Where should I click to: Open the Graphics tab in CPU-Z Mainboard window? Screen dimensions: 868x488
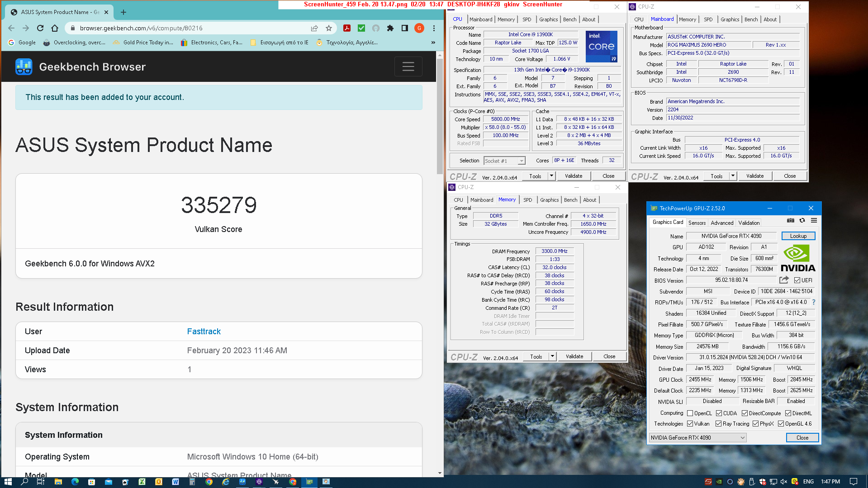(730, 19)
